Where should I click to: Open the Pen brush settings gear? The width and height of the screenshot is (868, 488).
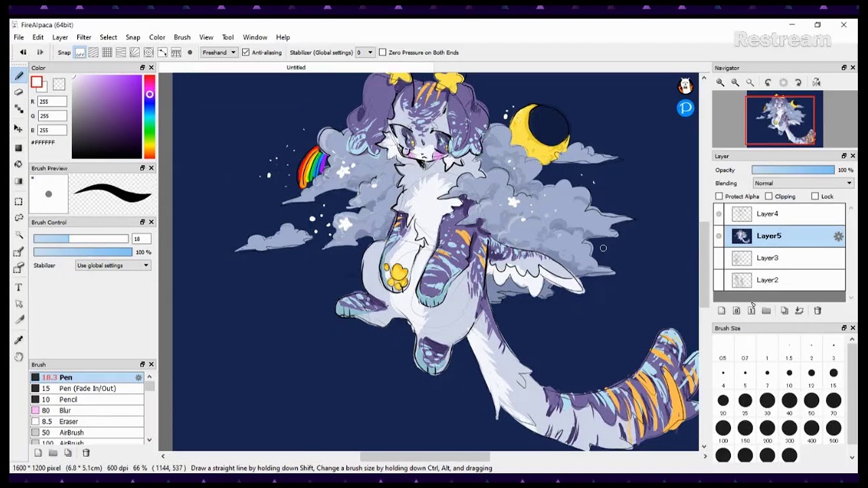138,378
